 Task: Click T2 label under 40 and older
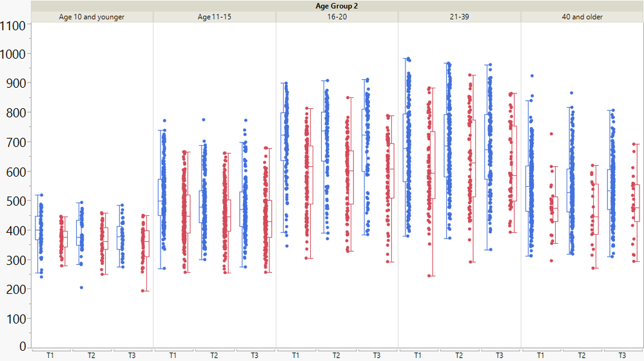point(582,355)
